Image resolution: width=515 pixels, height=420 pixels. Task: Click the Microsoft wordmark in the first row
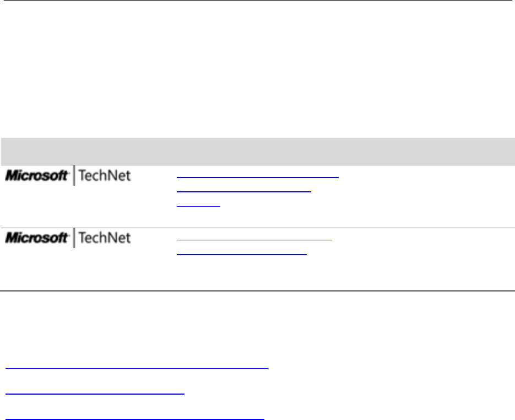pos(37,175)
